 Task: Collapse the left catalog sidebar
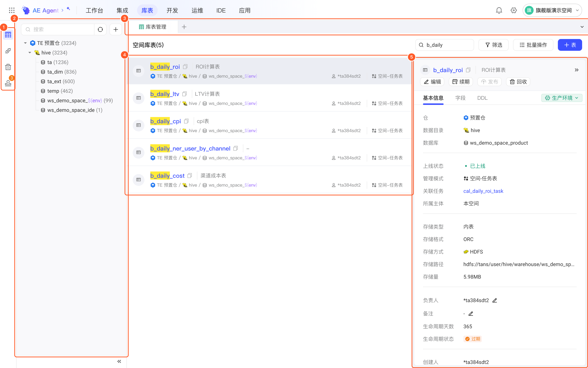119,361
